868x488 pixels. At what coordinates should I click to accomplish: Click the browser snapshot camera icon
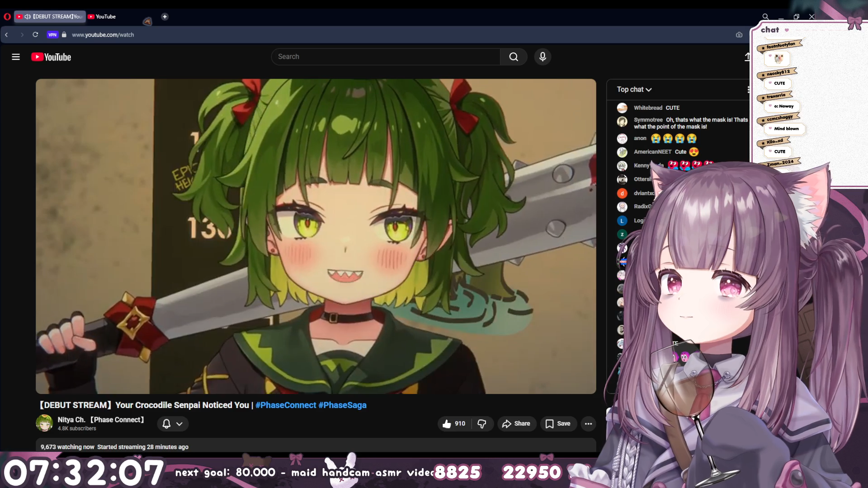[x=739, y=35]
